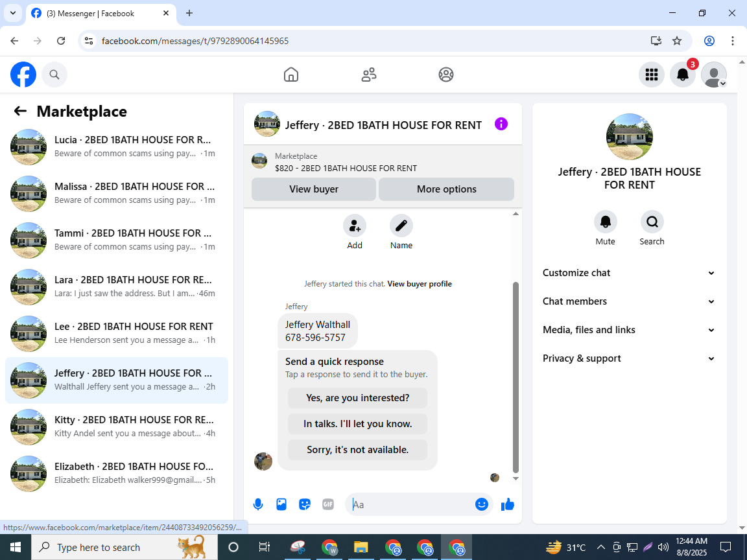Open the Facebook search magnifier
The image size is (747, 560).
tap(54, 75)
